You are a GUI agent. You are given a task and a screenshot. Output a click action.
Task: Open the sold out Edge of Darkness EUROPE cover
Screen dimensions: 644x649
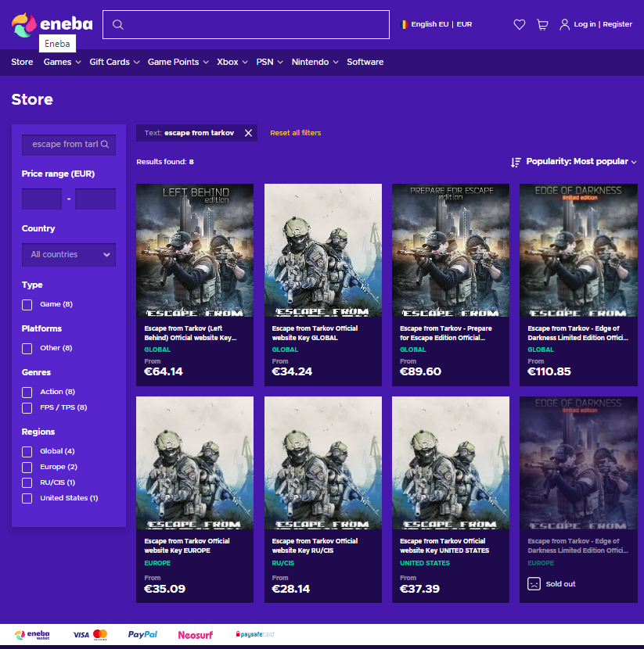coord(578,463)
